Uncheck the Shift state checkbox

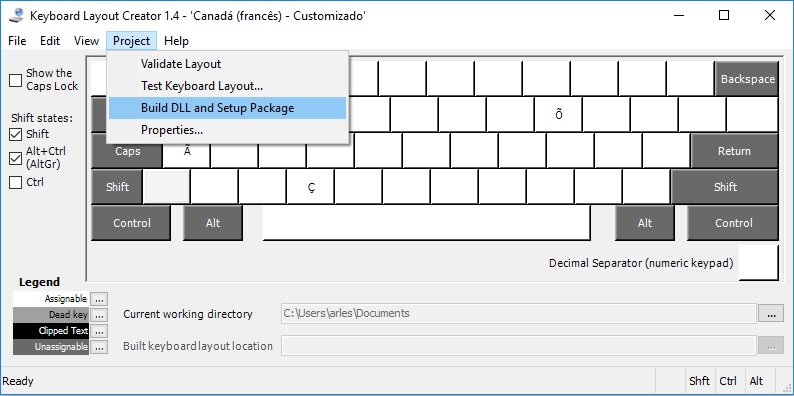pyautogui.click(x=16, y=135)
